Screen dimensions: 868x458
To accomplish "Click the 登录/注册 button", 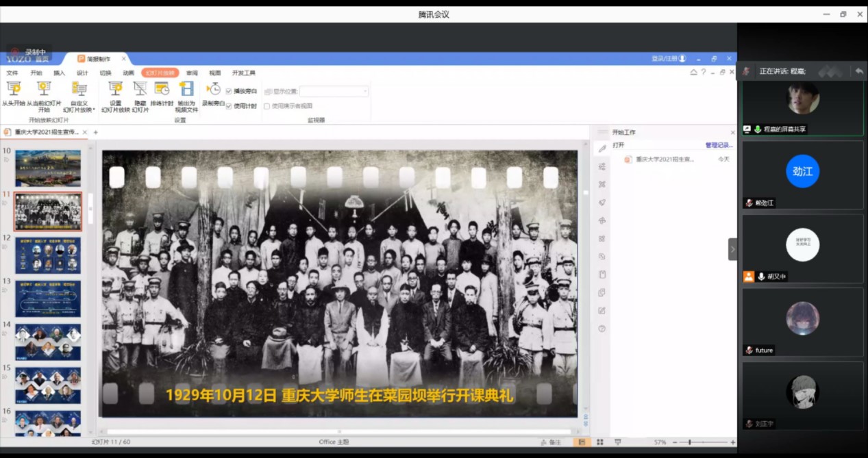I will point(668,59).
